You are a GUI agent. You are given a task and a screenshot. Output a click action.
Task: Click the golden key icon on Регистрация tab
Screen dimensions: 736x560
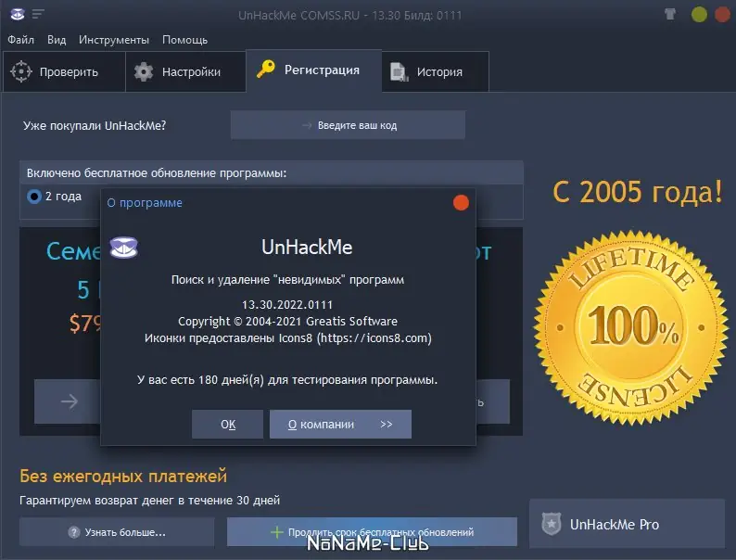click(x=266, y=70)
